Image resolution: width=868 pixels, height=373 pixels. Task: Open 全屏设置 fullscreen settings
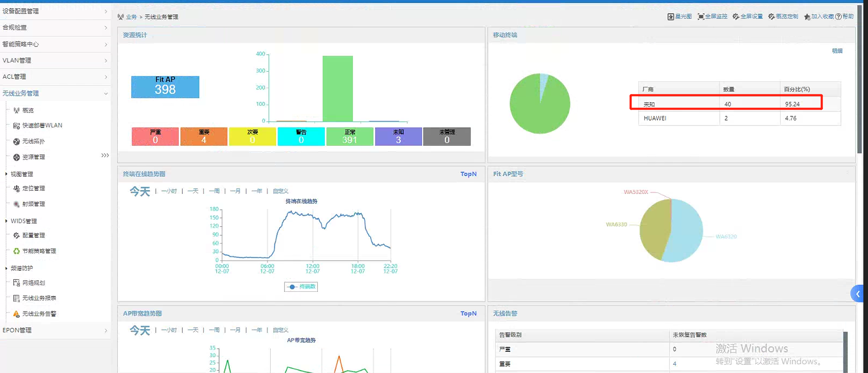pyautogui.click(x=748, y=16)
